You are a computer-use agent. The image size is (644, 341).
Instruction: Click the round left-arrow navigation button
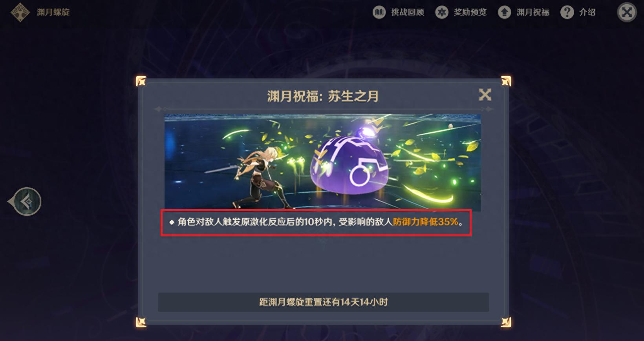26,202
